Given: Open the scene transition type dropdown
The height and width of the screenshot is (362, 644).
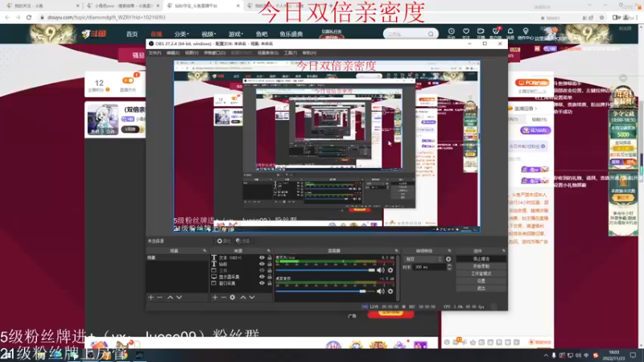Looking at the screenshot, I should click(x=423, y=259).
